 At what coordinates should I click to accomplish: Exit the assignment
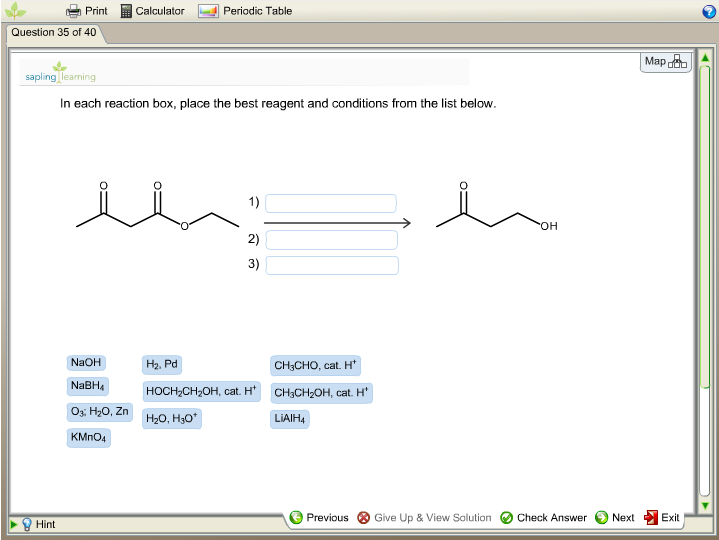pos(662,518)
